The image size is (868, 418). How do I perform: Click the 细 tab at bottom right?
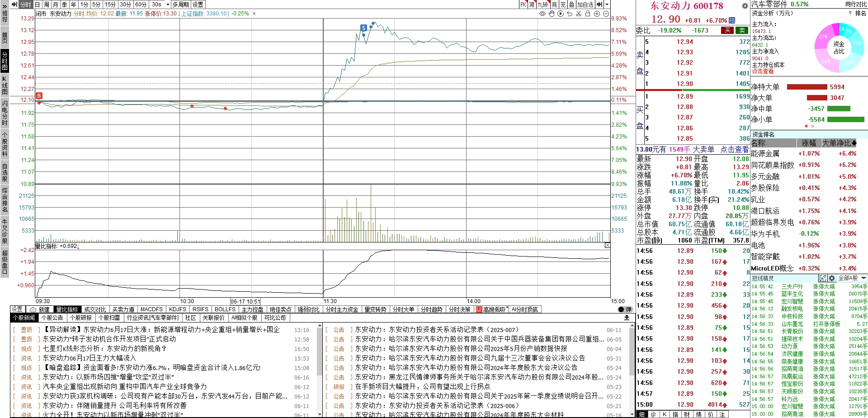[642, 414]
